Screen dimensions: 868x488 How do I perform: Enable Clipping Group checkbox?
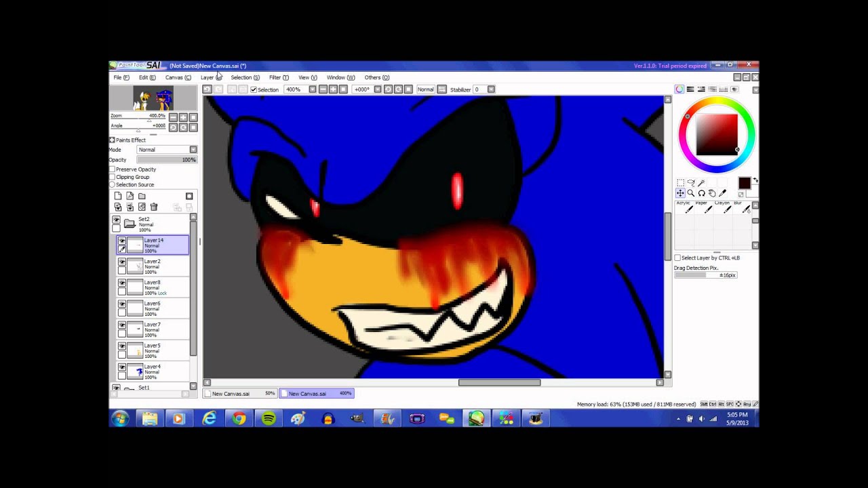click(113, 177)
